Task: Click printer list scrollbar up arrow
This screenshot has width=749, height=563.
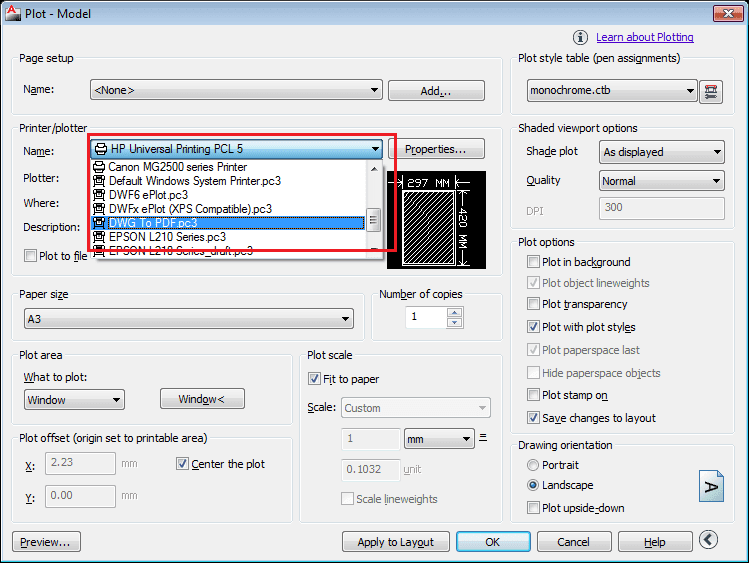Action: click(374, 168)
